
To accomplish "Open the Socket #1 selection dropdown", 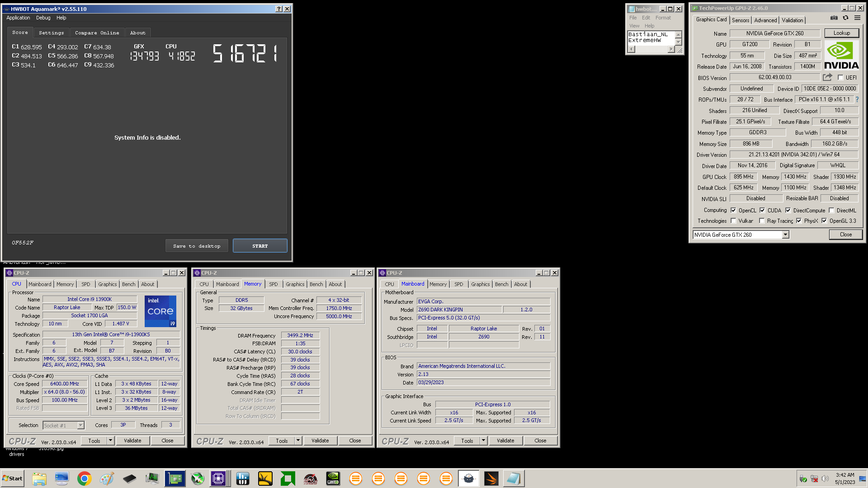I will (80, 425).
